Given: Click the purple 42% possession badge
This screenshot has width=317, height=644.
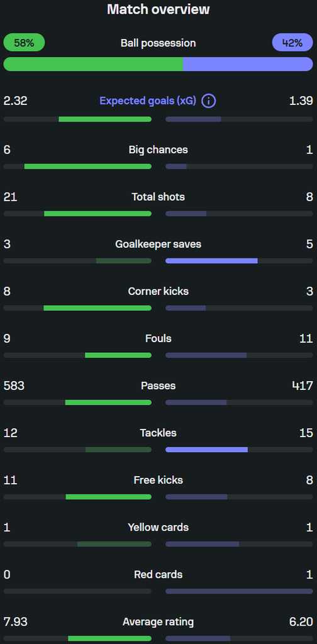Looking at the screenshot, I should [x=292, y=43].
